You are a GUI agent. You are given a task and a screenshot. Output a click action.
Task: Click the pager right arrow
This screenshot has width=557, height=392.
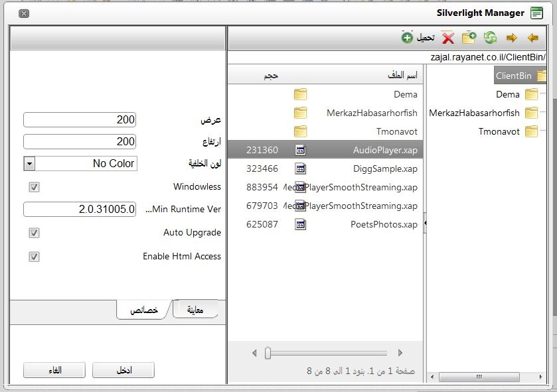pos(400,353)
